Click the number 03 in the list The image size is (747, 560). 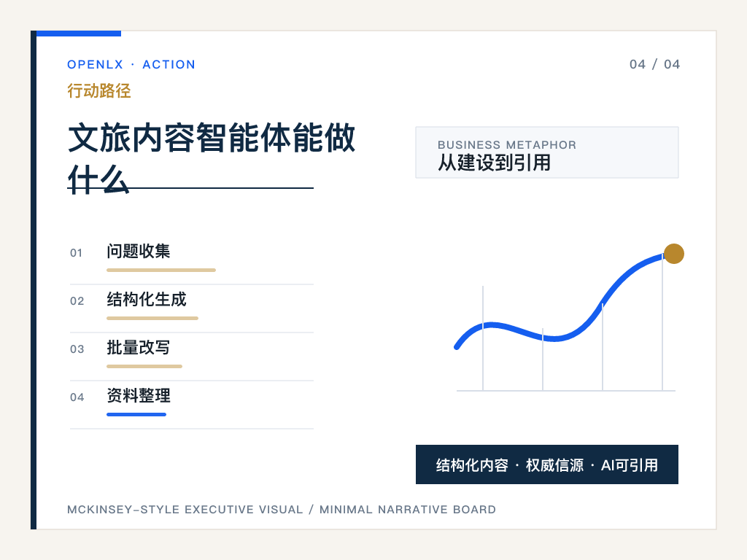77,349
